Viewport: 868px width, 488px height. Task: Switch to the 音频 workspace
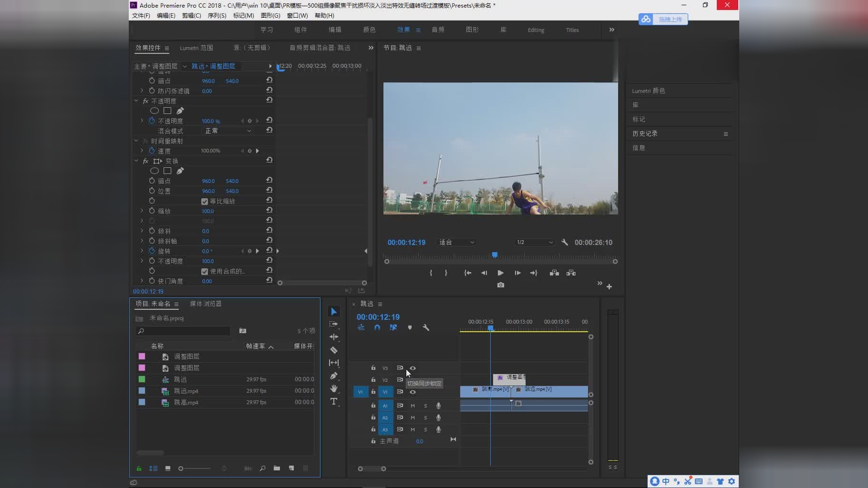(x=438, y=30)
